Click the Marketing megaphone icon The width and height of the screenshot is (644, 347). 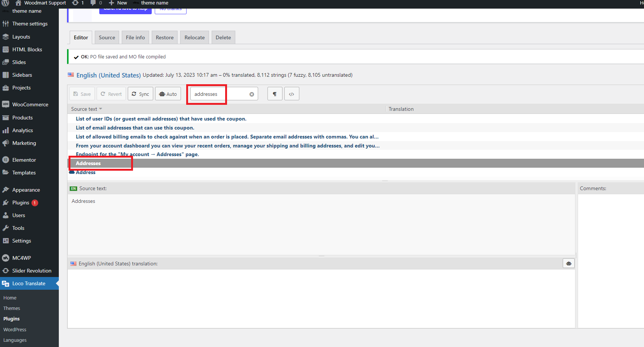tap(6, 143)
